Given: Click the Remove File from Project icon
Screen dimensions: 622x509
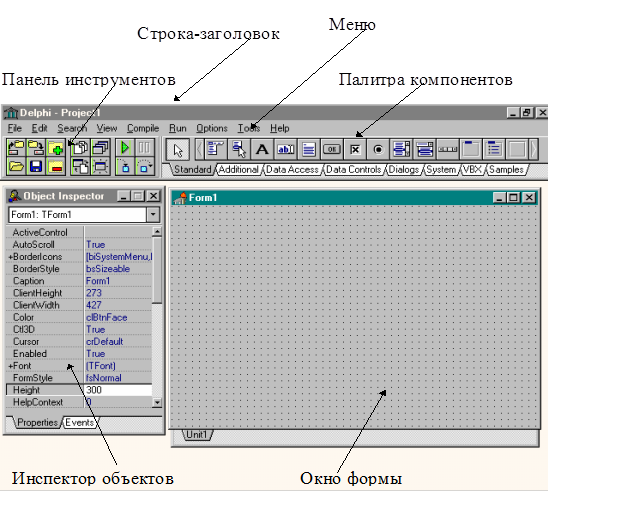Looking at the screenshot, I should [56, 167].
